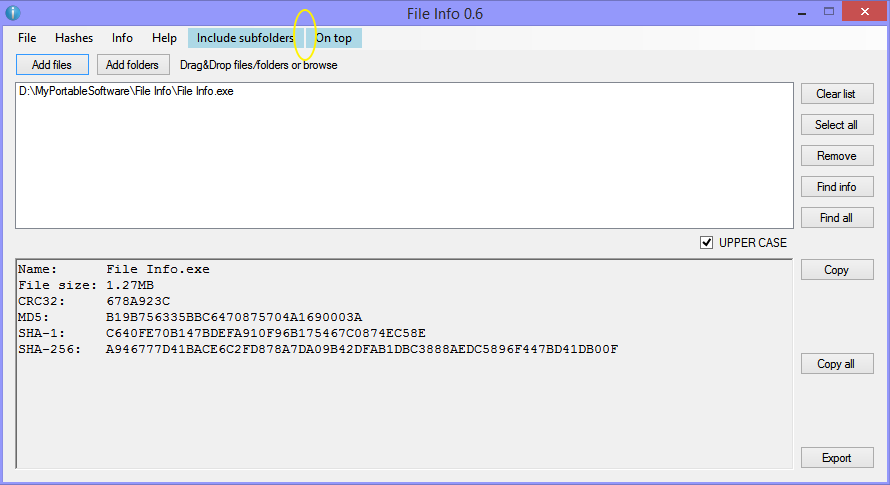
Task: Toggle the On top option
Action: pyautogui.click(x=334, y=38)
